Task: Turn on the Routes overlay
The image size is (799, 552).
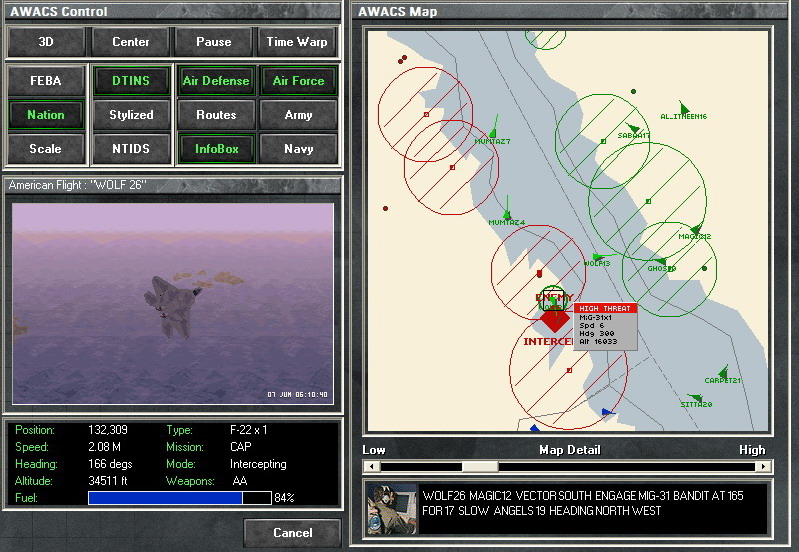Action: [216, 115]
